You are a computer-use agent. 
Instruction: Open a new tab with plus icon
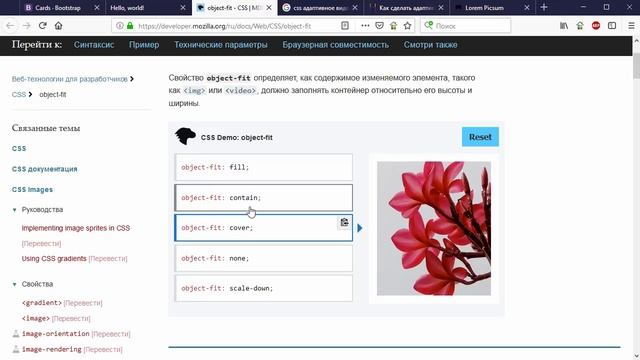(544, 7)
